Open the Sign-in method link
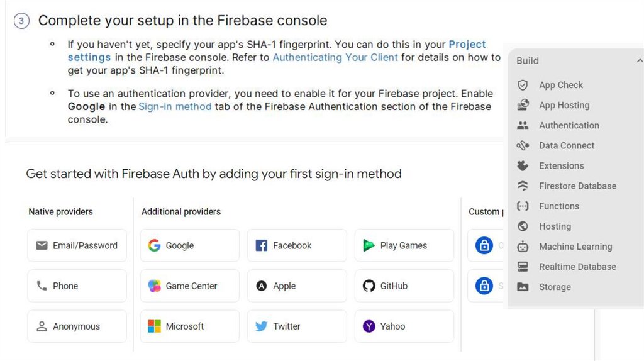This screenshot has width=644, height=361. (175, 106)
